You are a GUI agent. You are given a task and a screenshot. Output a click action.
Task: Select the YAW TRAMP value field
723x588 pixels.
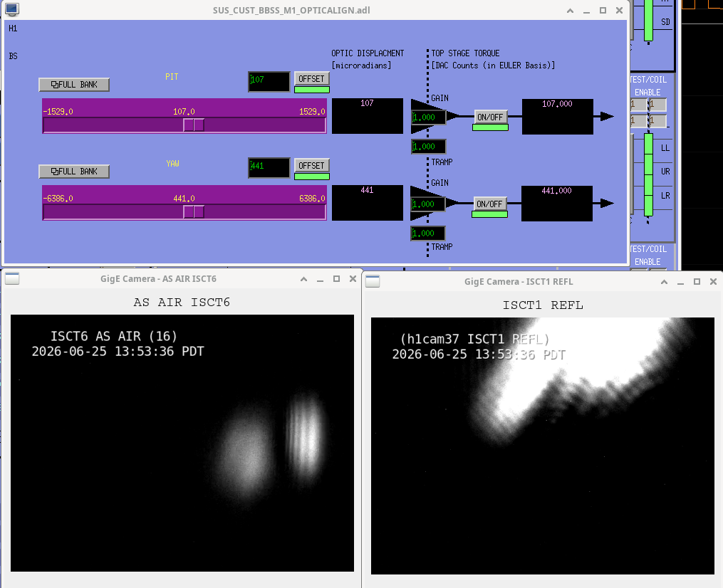428,233
